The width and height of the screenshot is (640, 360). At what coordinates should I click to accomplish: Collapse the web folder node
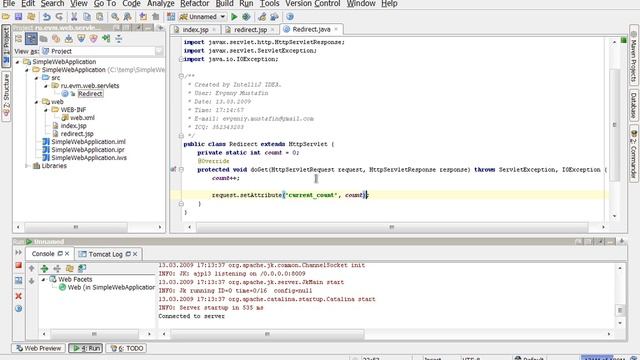(x=36, y=102)
